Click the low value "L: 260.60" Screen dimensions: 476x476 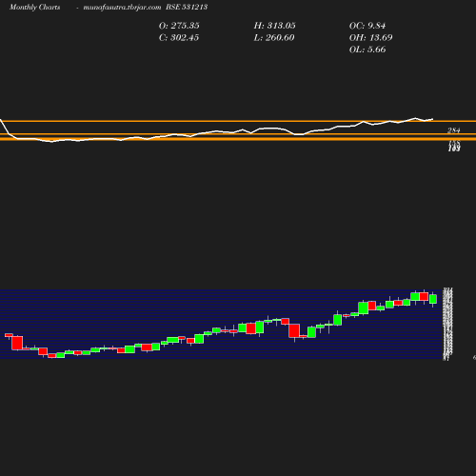coord(274,38)
